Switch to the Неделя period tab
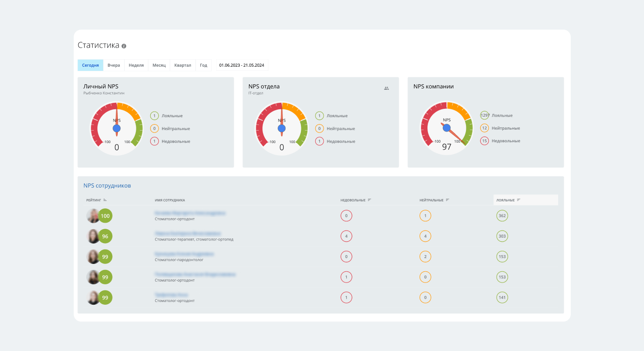 click(x=136, y=65)
